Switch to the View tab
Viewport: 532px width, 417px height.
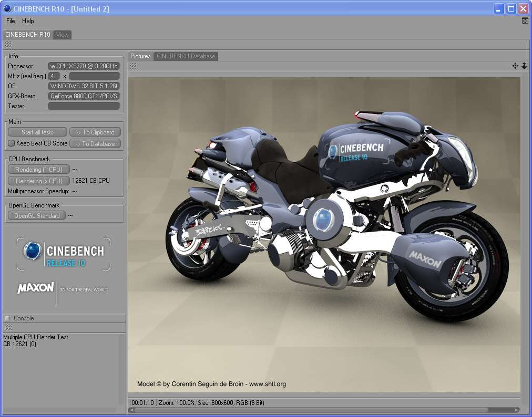pyautogui.click(x=63, y=35)
